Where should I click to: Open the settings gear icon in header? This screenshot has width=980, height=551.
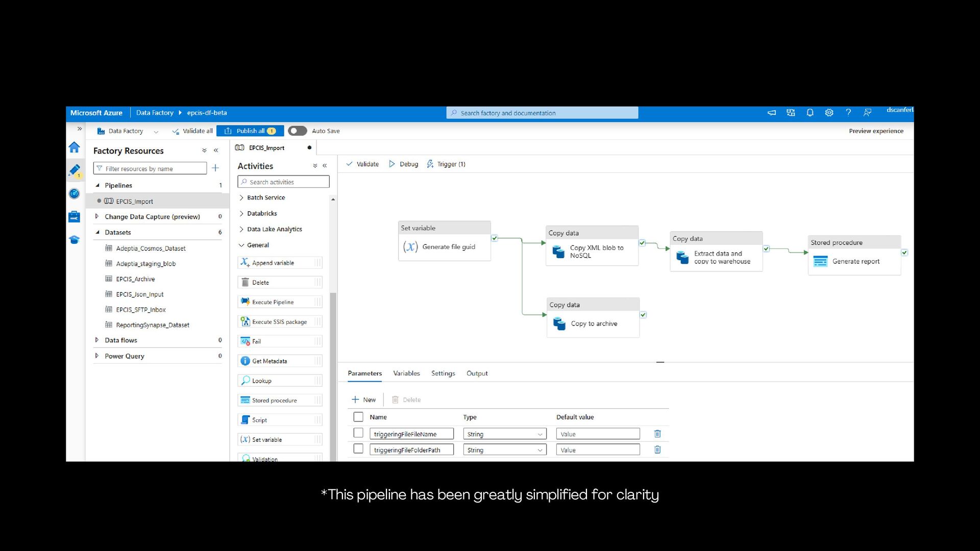click(829, 113)
